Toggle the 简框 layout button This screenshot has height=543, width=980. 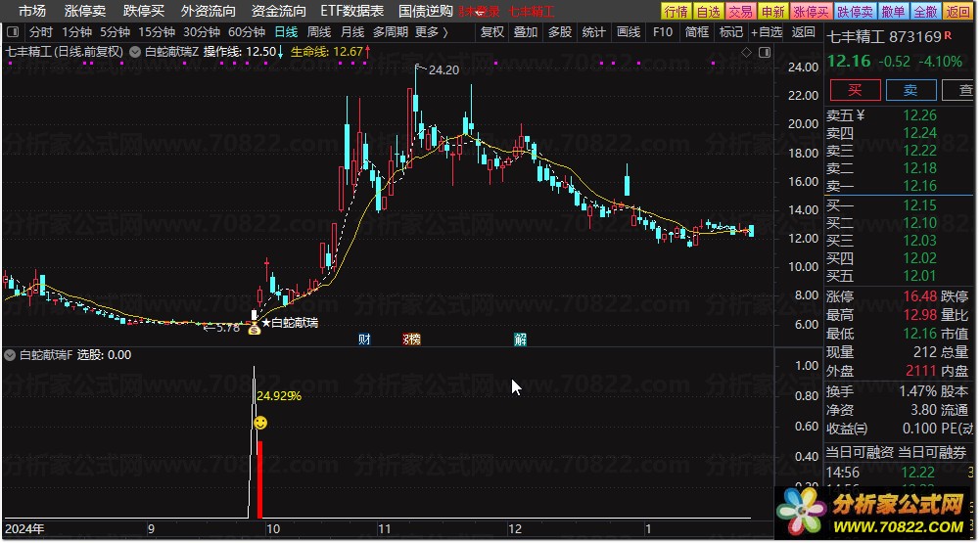(697, 32)
